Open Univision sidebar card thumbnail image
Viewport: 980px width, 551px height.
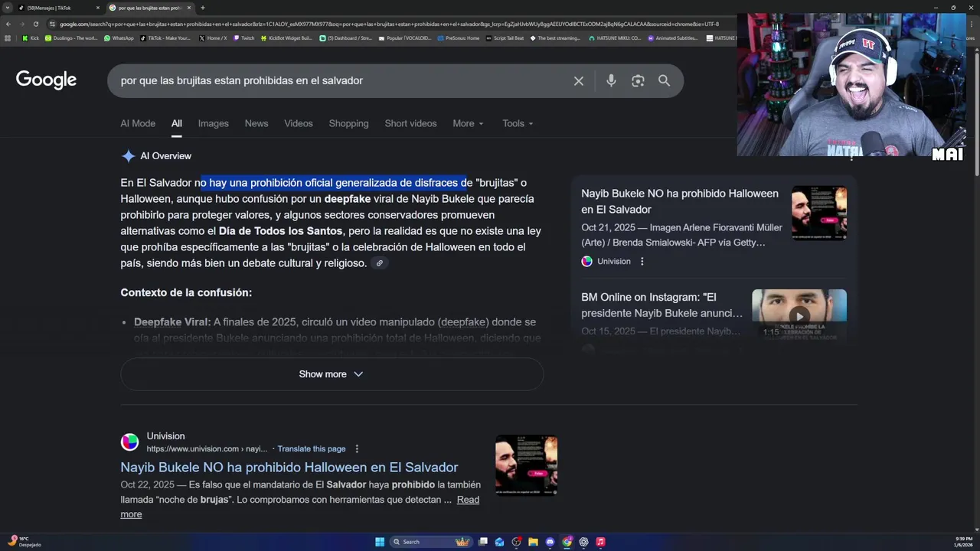click(x=819, y=214)
